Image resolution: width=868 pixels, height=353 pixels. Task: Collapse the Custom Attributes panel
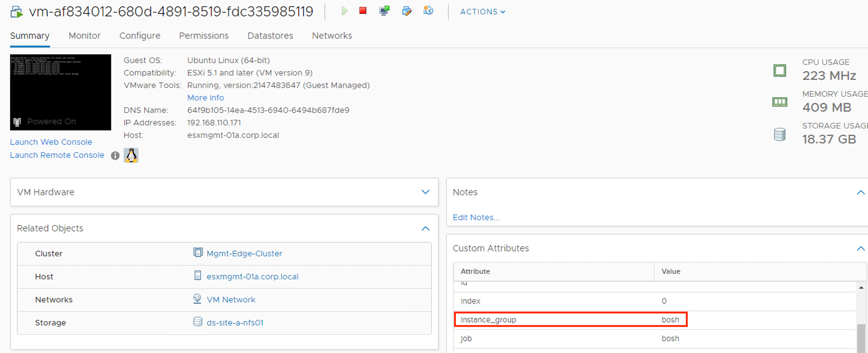click(860, 249)
